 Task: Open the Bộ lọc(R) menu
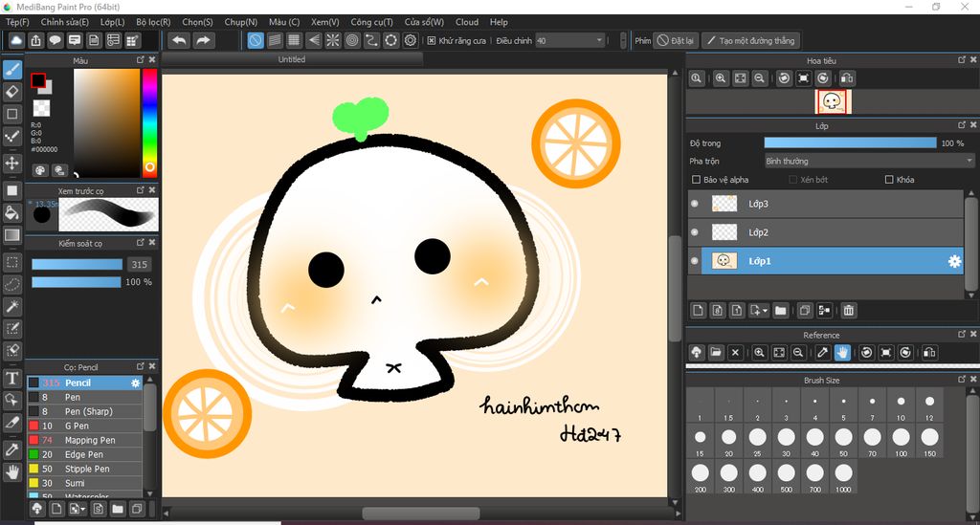(x=153, y=22)
